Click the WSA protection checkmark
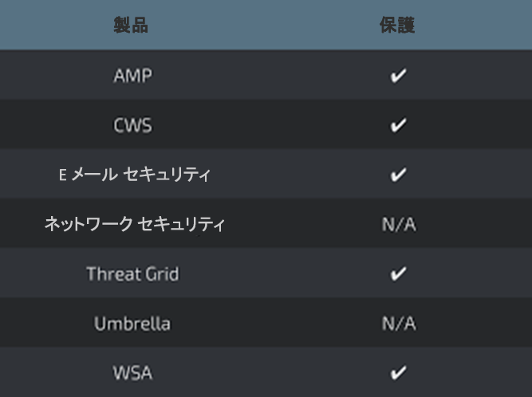The image size is (532, 397). click(398, 372)
